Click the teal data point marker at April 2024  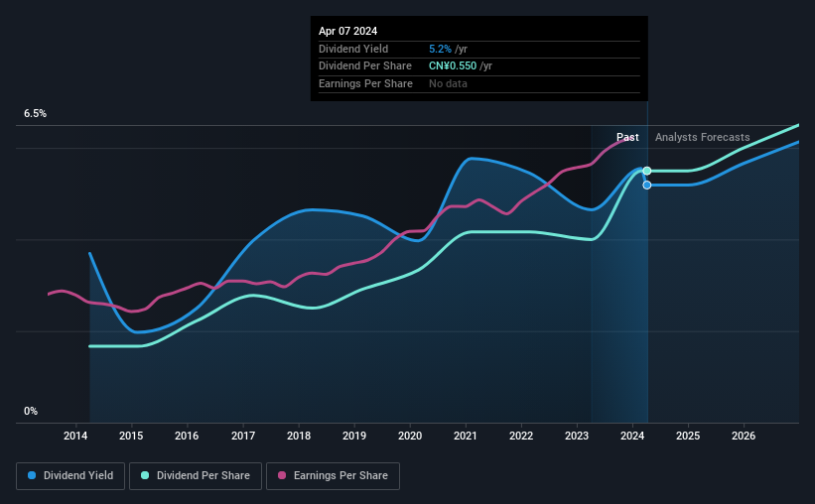click(x=647, y=171)
